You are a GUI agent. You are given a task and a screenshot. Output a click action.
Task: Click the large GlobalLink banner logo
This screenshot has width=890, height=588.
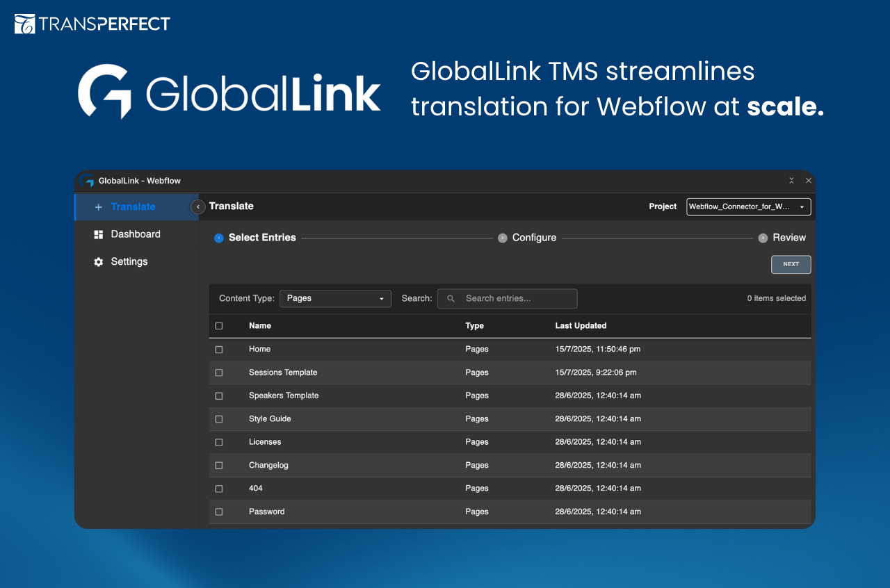229,92
